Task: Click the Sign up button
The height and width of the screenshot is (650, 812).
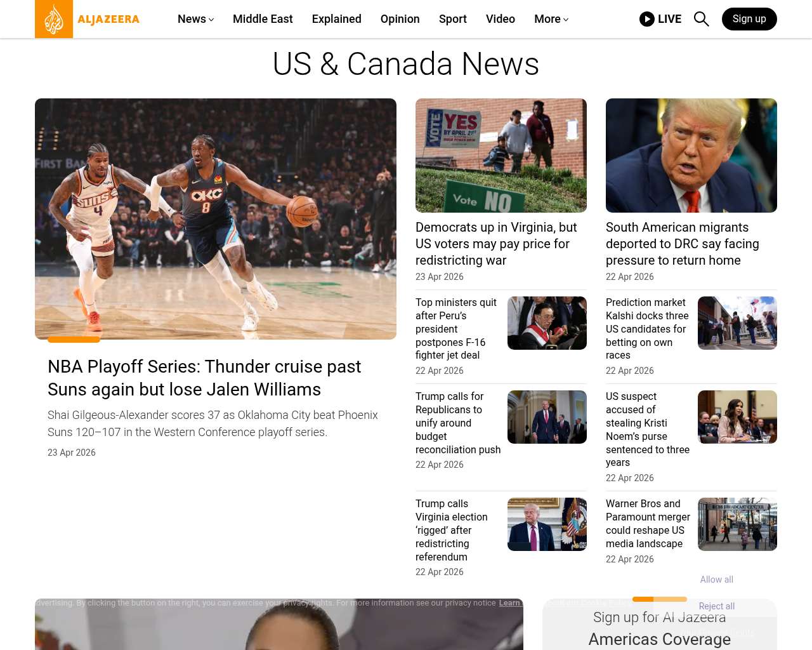Action: 749,19
